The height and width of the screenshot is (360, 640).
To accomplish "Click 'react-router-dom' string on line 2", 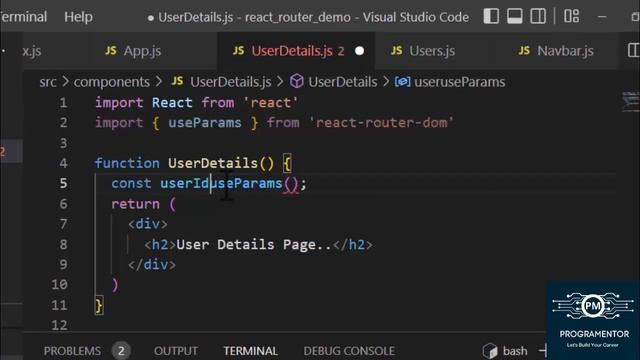I will 381,123.
